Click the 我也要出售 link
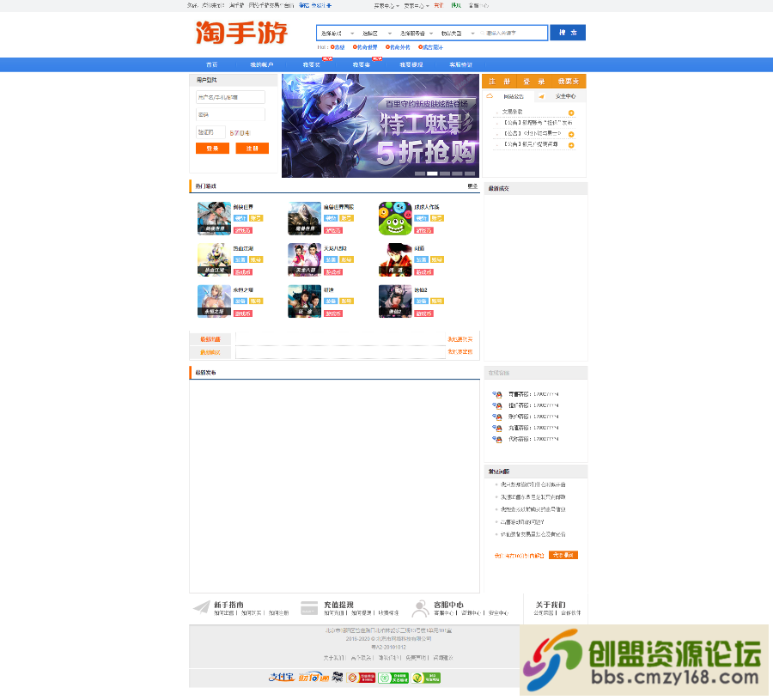Screen dimensions: 773x700 460,352
